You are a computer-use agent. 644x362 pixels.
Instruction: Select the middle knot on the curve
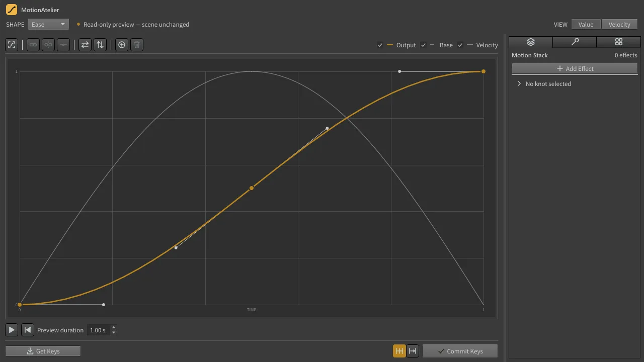(x=252, y=188)
